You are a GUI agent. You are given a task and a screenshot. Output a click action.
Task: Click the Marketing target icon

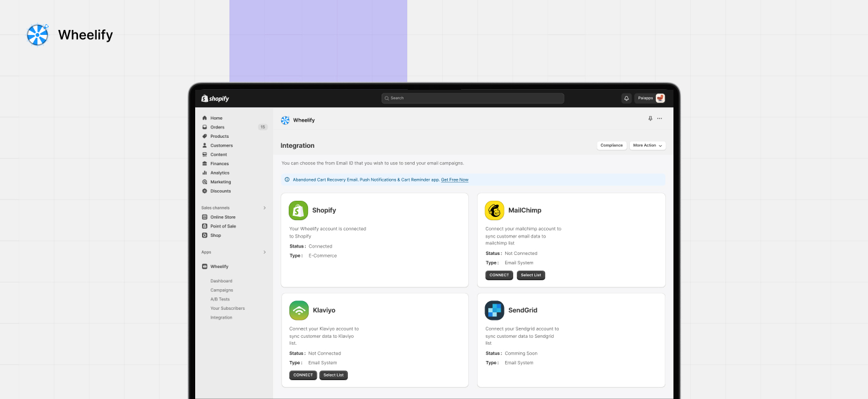tap(205, 182)
